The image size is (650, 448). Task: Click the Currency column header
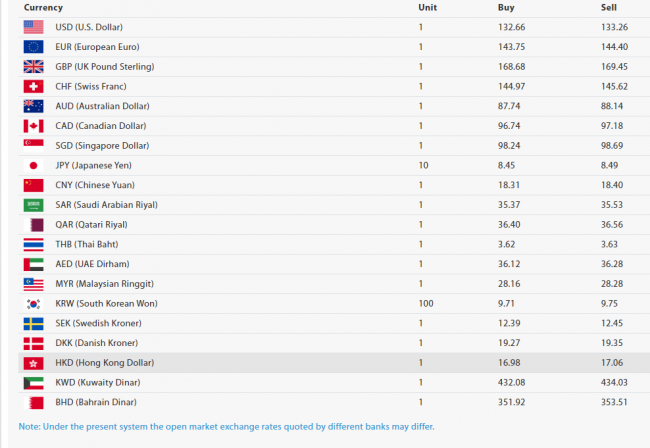click(x=43, y=8)
